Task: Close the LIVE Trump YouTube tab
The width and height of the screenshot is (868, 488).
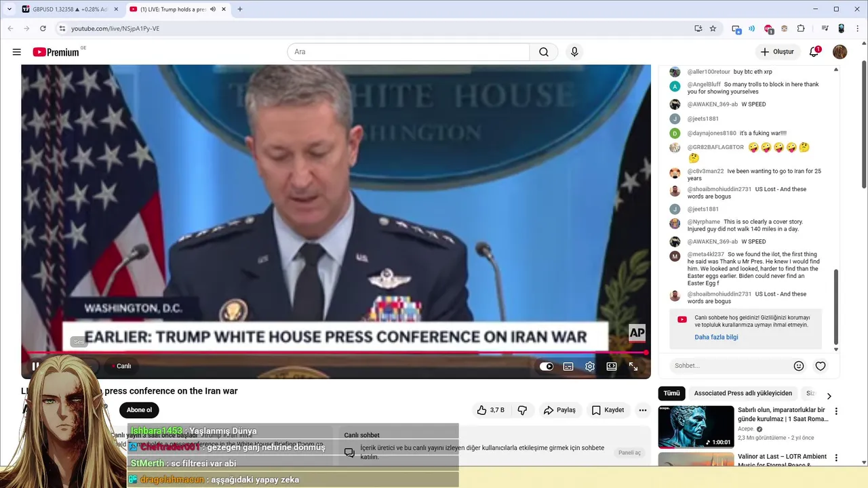Action: coord(224,9)
